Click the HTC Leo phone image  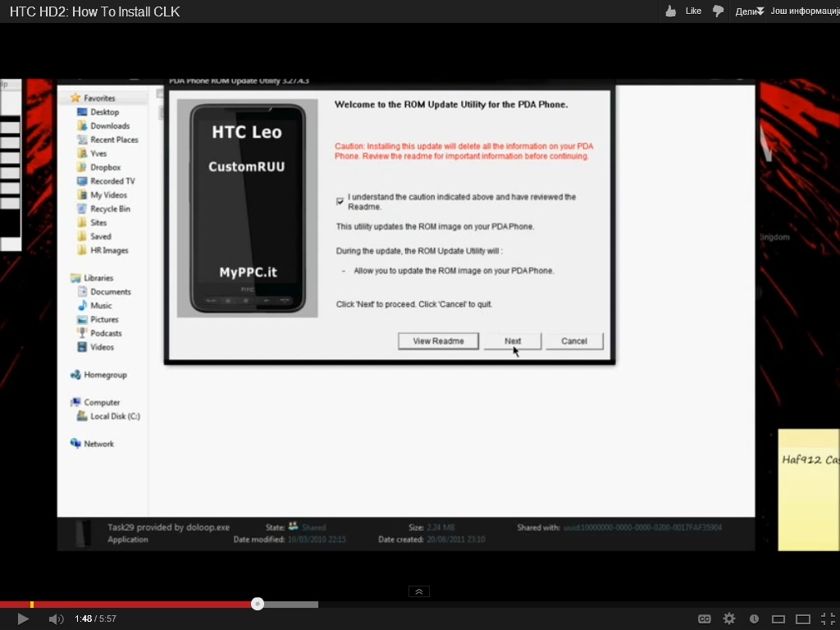[248, 208]
